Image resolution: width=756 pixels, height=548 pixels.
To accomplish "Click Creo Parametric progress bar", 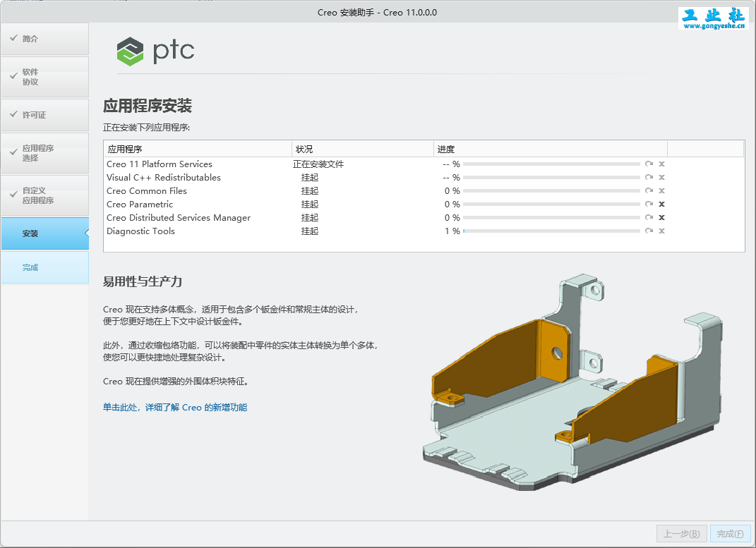I will [551, 204].
